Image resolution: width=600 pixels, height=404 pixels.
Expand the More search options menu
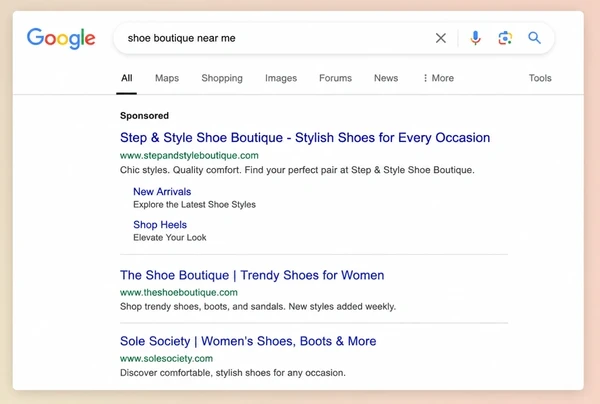pyautogui.click(x=438, y=78)
